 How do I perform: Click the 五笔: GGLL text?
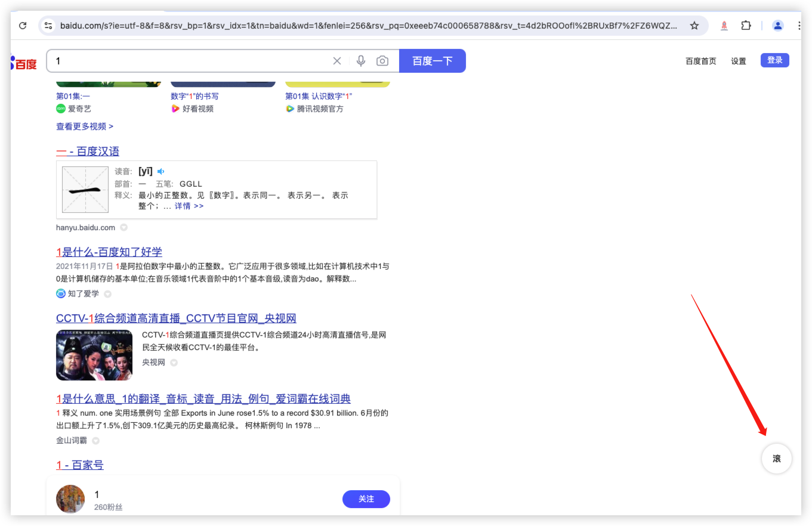[x=179, y=184]
